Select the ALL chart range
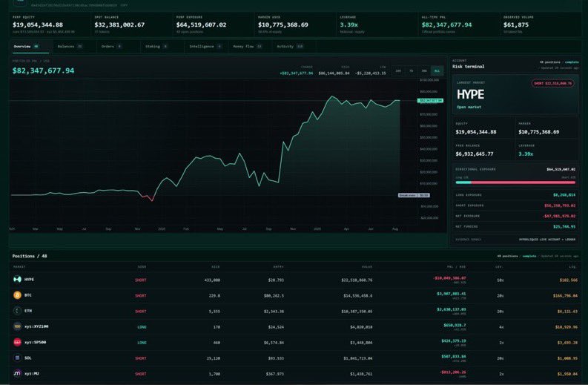The image size is (588, 385). tap(437, 70)
